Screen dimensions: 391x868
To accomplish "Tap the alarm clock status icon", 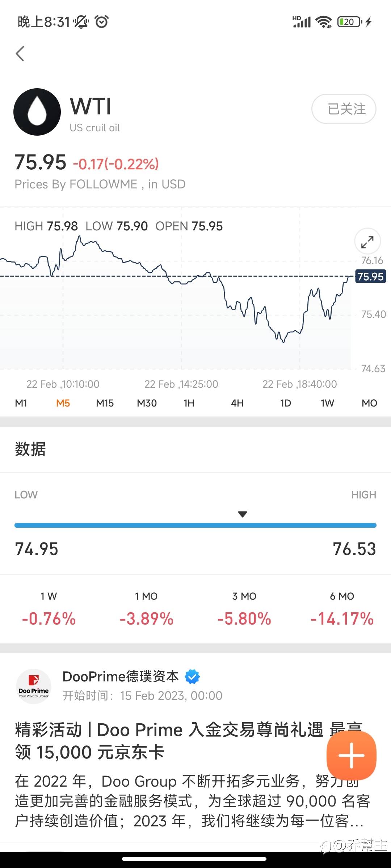I will click(102, 22).
